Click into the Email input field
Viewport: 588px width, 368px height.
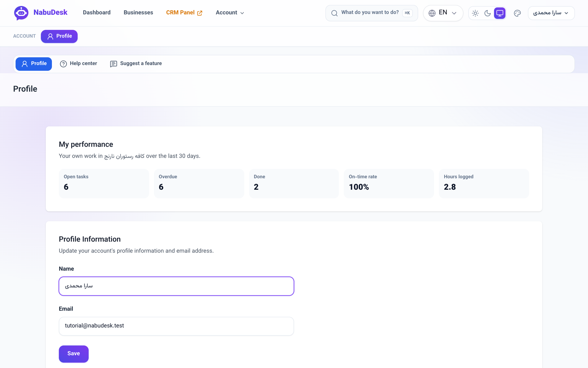(x=176, y=326)
